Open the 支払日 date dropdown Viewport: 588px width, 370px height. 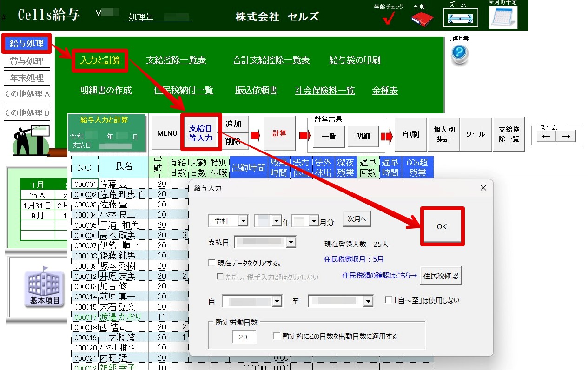pyautogui.click(x=291, y=242)
